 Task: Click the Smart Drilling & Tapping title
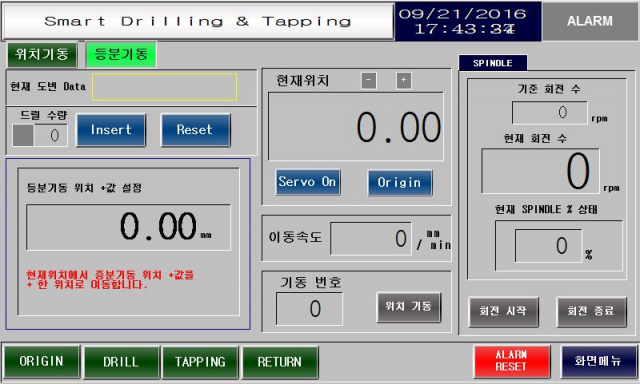tap(198, 21)
